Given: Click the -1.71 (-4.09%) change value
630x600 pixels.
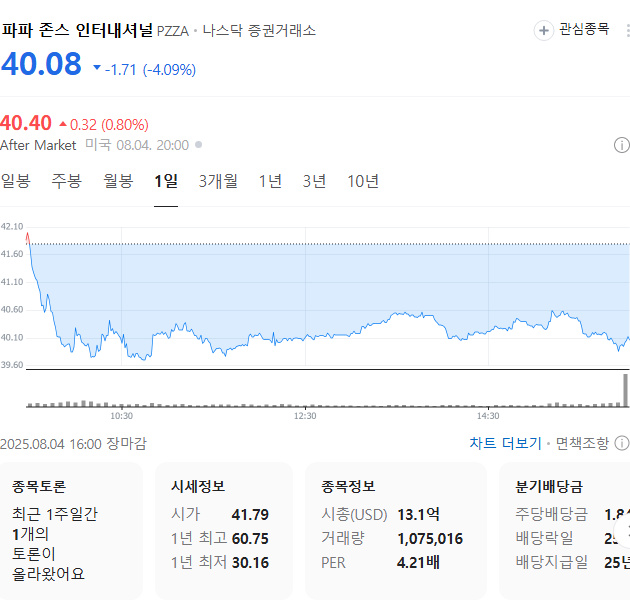Looking at the screenshot, I should tap(150, 70).
